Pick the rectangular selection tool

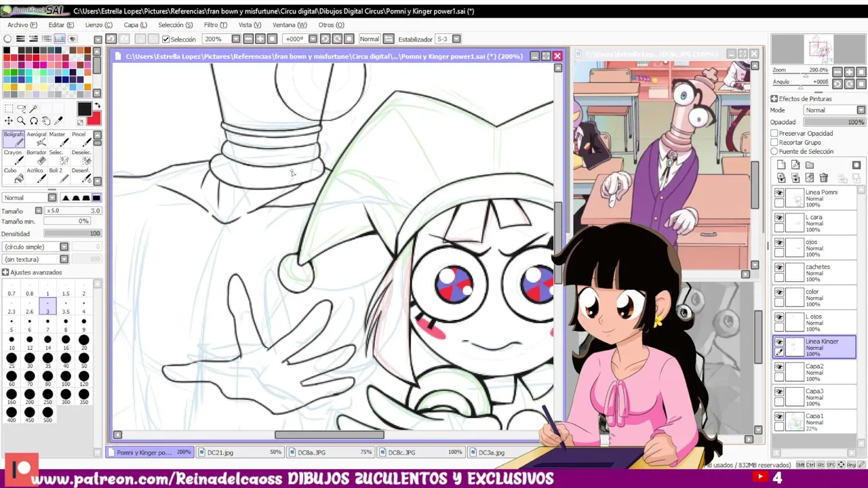9,108
